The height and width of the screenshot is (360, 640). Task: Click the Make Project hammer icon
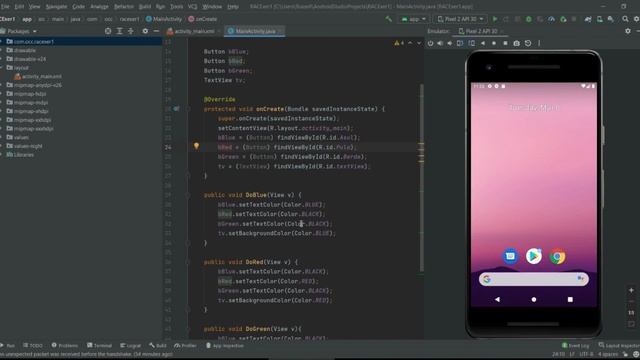click(x=388, y=19)
